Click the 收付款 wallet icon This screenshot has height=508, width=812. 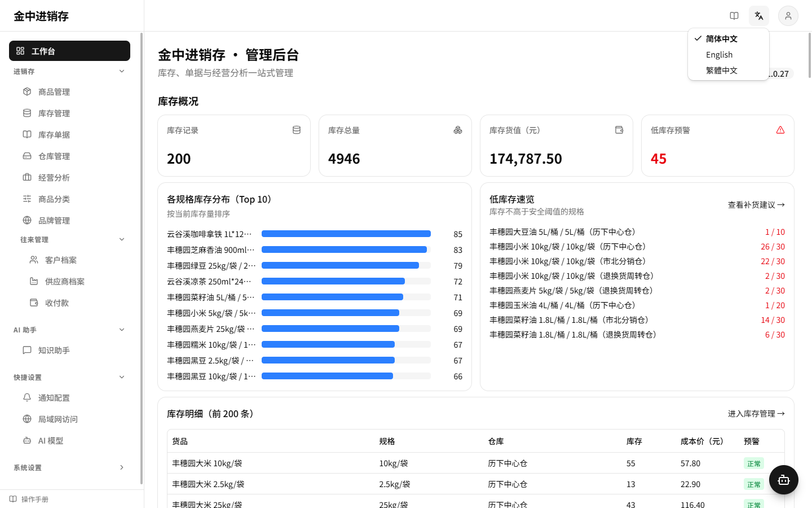[34, 303]
